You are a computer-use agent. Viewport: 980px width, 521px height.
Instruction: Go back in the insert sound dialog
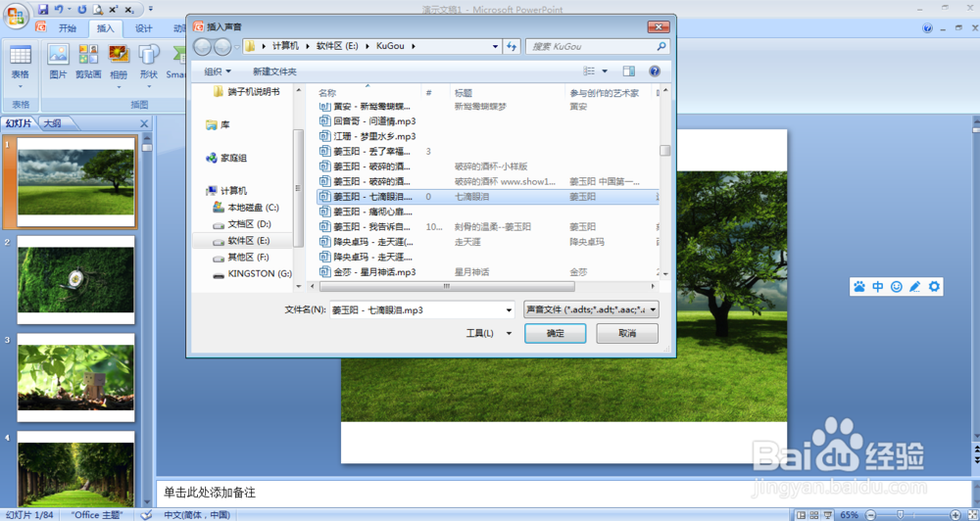[203, 46]
